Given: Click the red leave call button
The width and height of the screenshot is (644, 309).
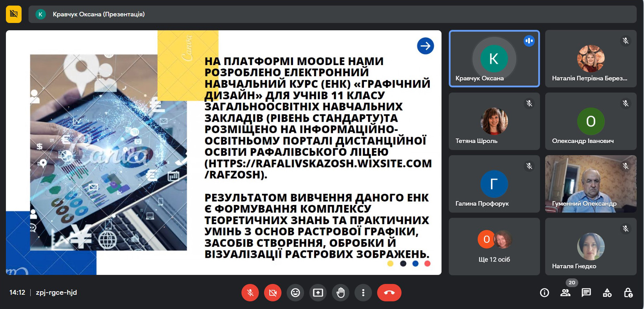Looking at the screenshot, I should tap(389, 293).
